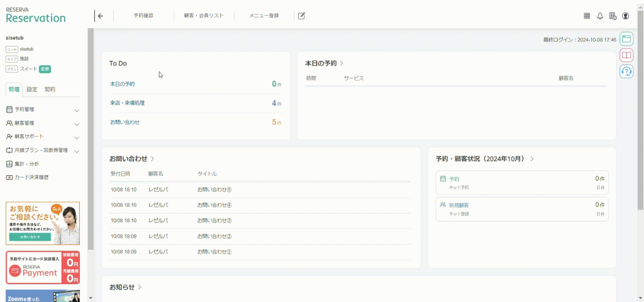Switch to the 管理 tab
The height and width of the screenshot is (302, 644).
(14, 89)
